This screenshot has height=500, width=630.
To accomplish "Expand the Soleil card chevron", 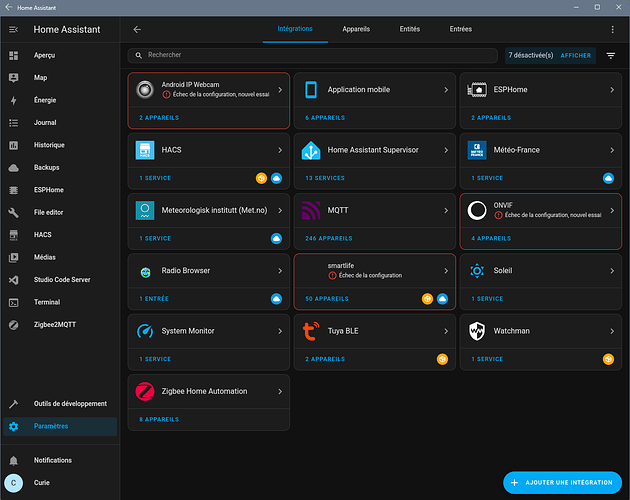I will pos(612,270).
